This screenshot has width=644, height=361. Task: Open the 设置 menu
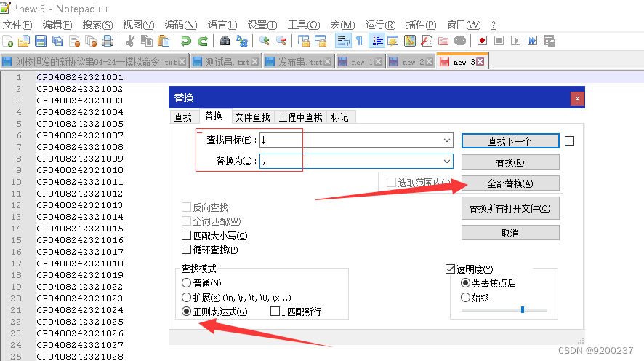[262, 25]
